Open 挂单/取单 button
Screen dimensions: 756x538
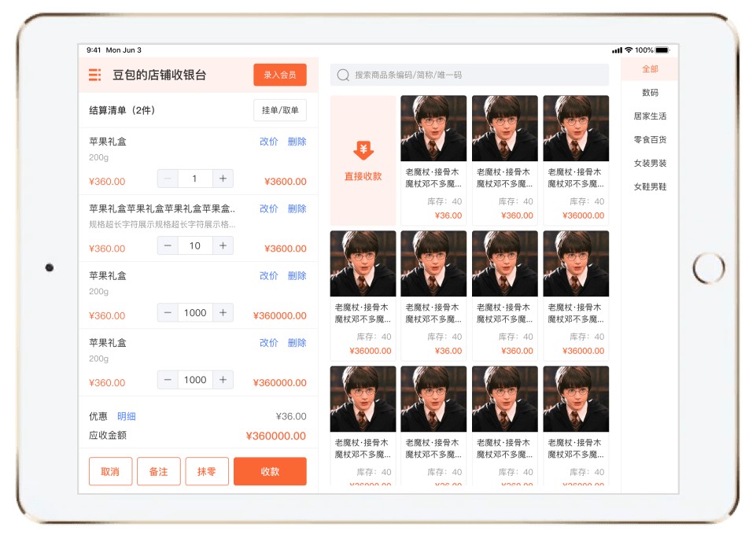[x=280, y=110]
